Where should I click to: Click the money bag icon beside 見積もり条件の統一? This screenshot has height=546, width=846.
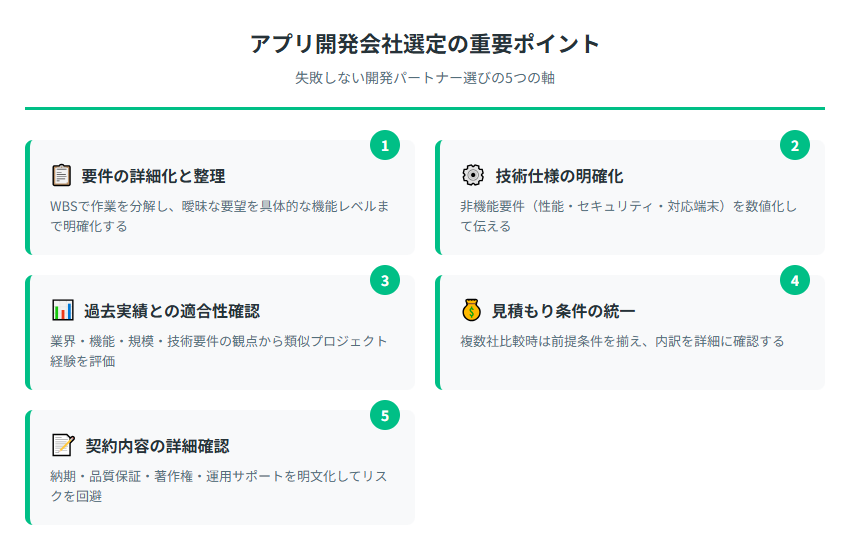click(472, 310)
